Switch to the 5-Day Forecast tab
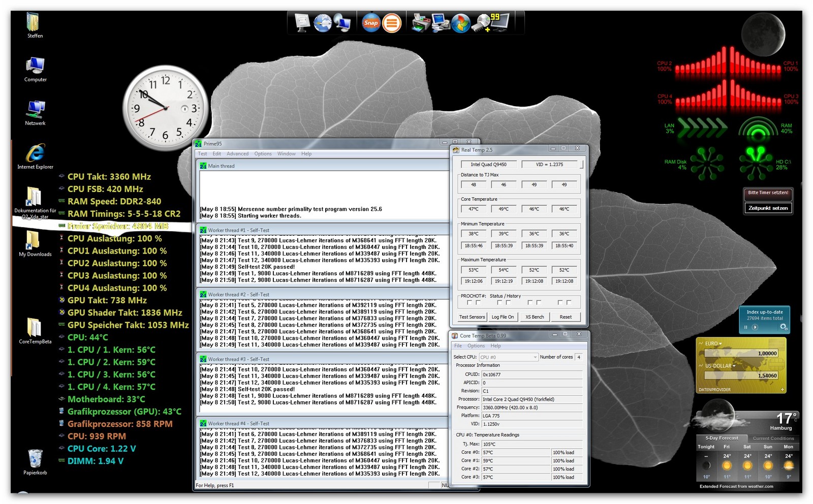Image resolution: width=813 pixels, height=504 pixels. 722,438
